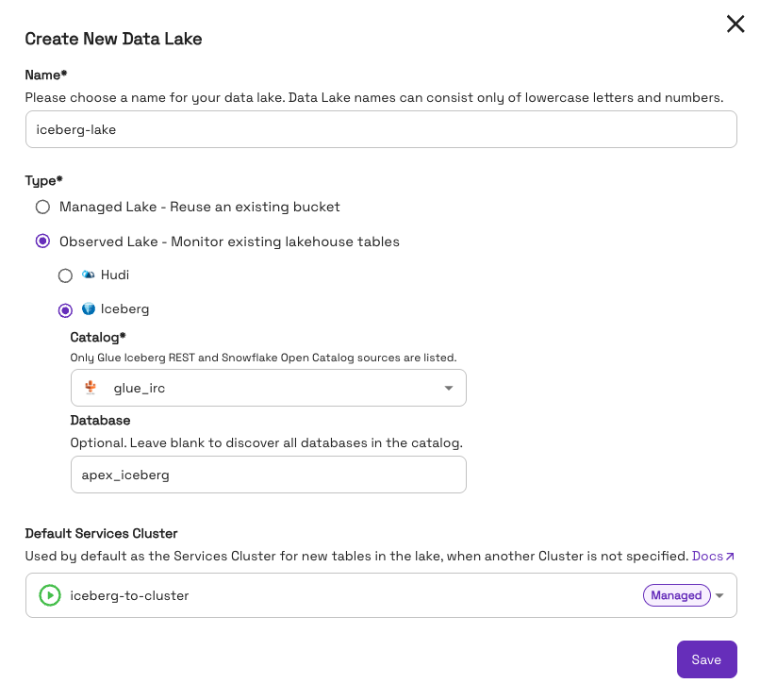Click the Managed badge on cluster

click(677, 595)
